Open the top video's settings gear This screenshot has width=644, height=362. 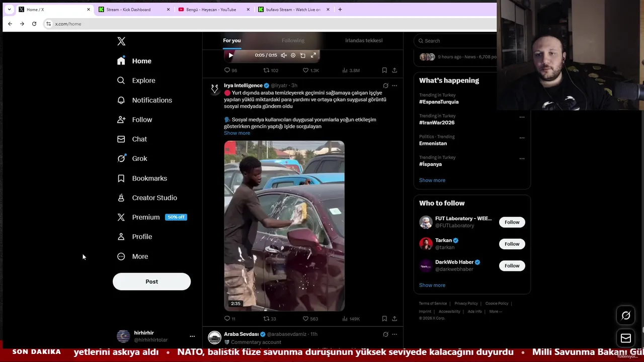click(293, 55)
